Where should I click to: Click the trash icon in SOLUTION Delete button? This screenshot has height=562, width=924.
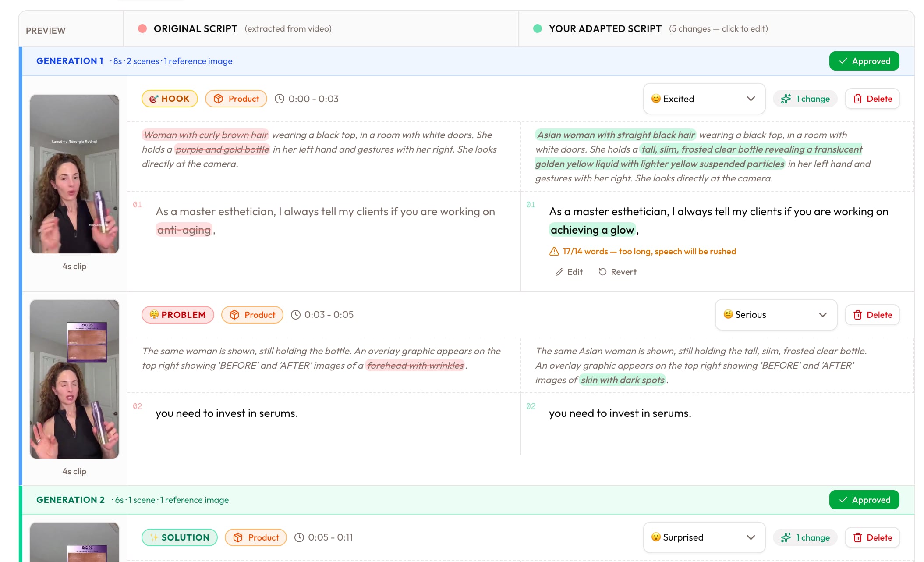click(x=858, y=537)
